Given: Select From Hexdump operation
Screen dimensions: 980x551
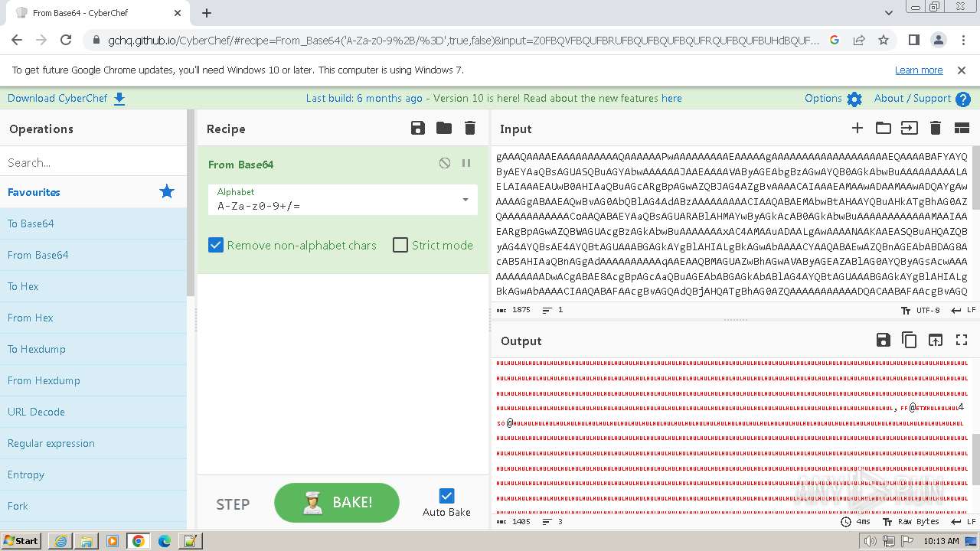Looking at the screenshot, I should [93, 380].
